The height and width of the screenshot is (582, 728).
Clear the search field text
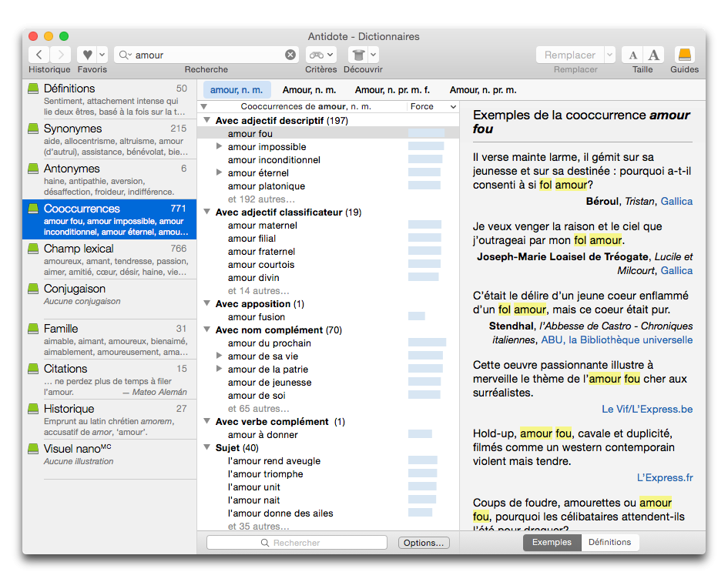pyautogui.click(x=290, y=55)
